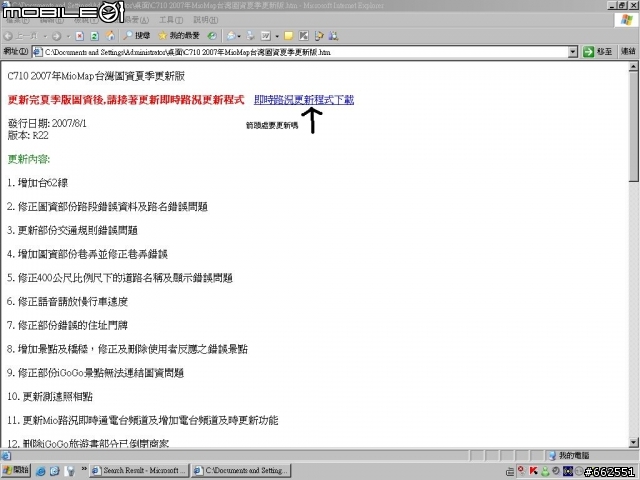
Task: Click list item '9. 修正部份iGoGo景點無法連結圖資問題'
Action: [96, 373]
